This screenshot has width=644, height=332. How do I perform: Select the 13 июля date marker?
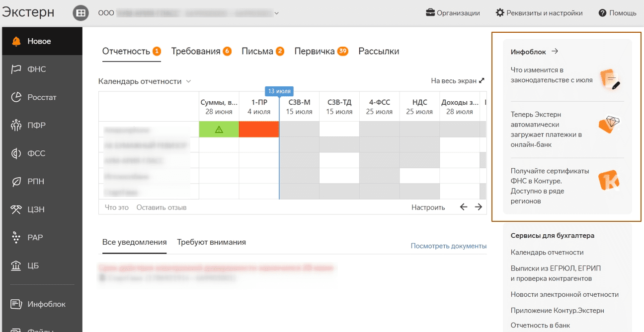[279, 91]
